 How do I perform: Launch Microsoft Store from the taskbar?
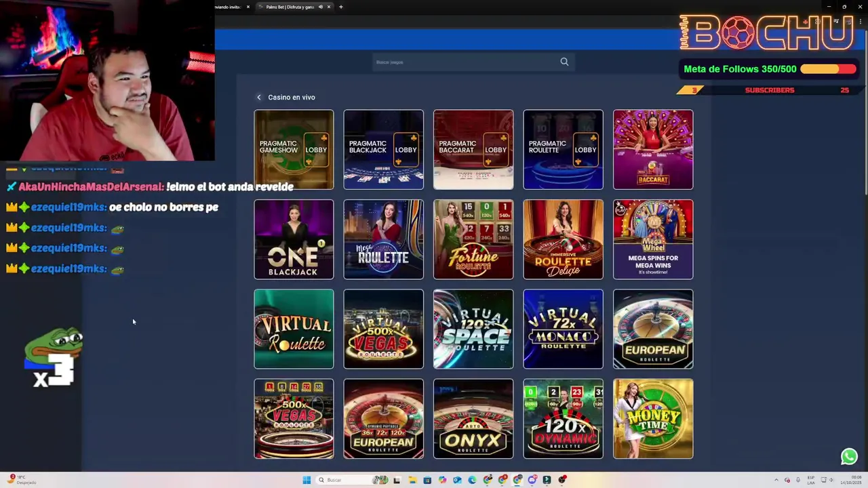click(427, 480)
